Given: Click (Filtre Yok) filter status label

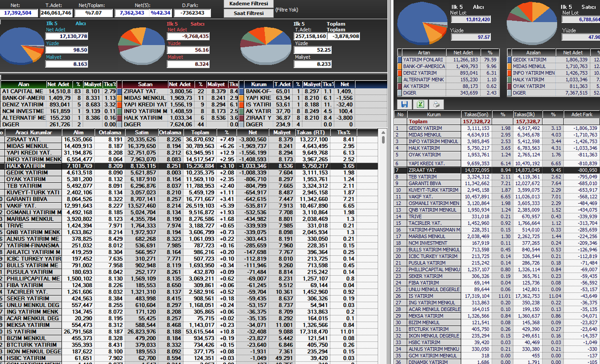Looking at the screenshot, I should (x=286, y=9).
